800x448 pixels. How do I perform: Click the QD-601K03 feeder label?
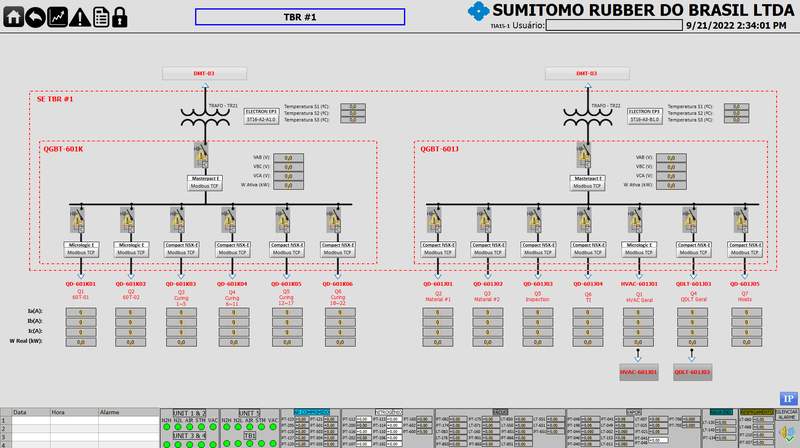(x=181, y=284)
